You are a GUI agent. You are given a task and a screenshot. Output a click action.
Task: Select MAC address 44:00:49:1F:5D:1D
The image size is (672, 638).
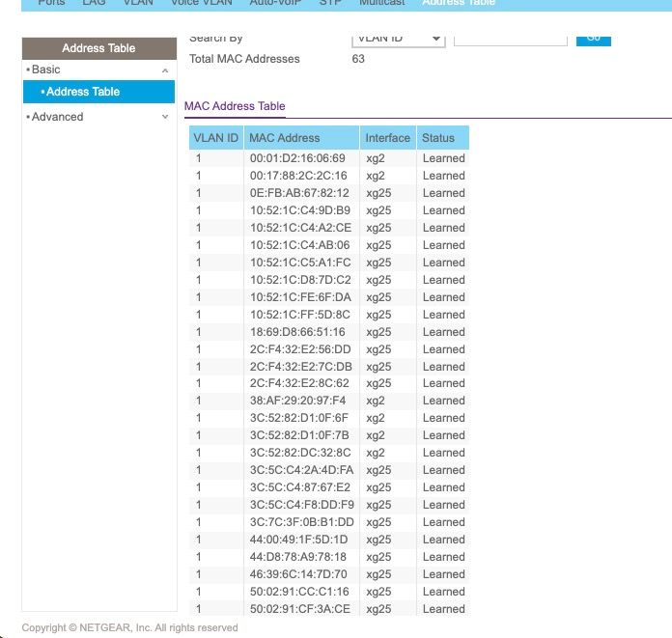[x=299, y=540]
